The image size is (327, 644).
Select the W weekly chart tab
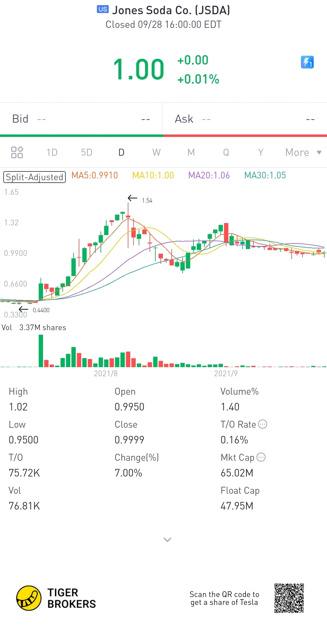tap(156, 152)
